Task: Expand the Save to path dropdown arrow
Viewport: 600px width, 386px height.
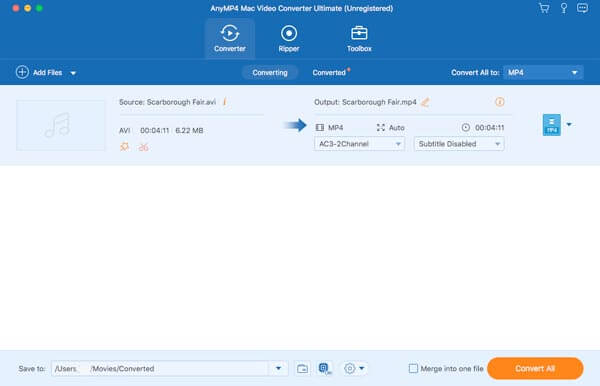Action: coord(279,368)
